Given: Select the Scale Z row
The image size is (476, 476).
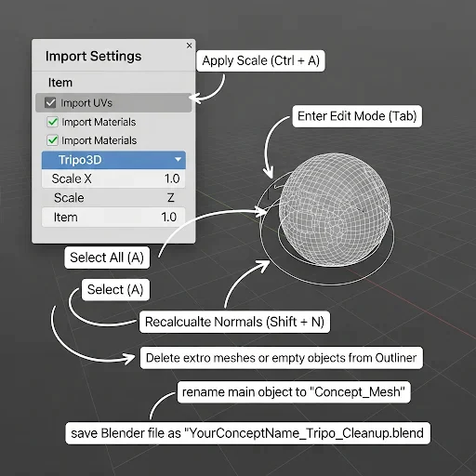Looking at the screenshot, I should (113, 198).
